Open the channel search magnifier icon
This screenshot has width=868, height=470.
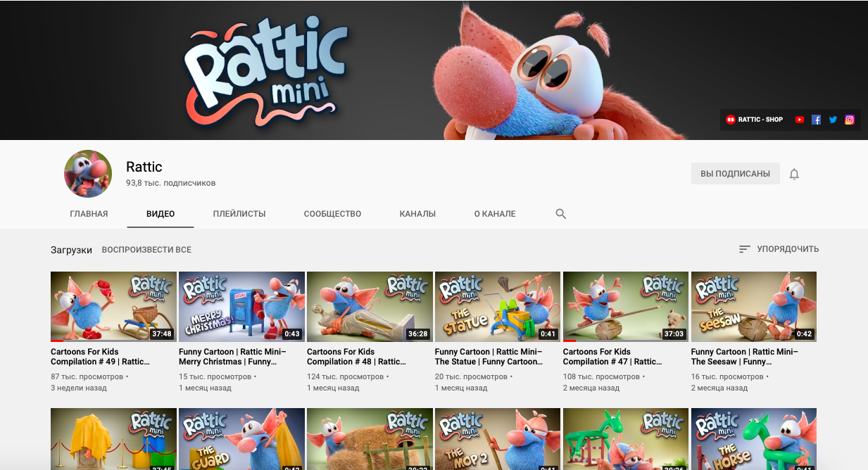561,214
